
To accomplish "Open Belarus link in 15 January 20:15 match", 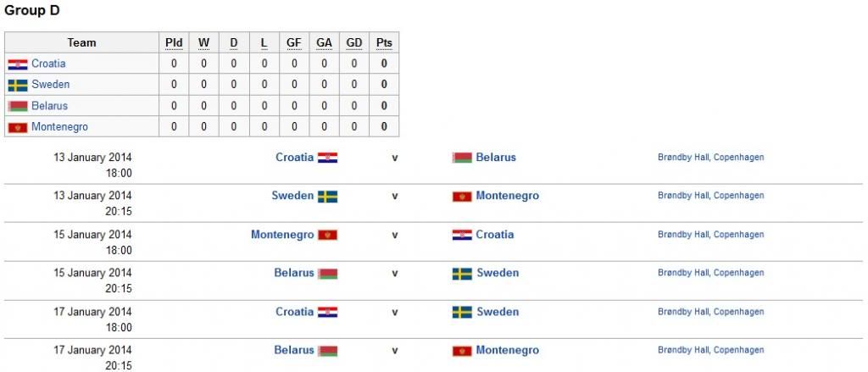I will click(x=294, y=273).
